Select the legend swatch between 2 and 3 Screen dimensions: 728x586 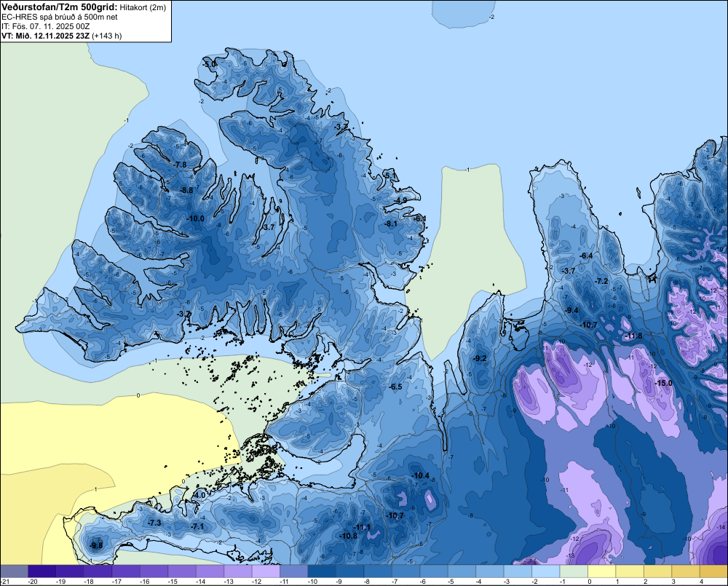(657, 571)
